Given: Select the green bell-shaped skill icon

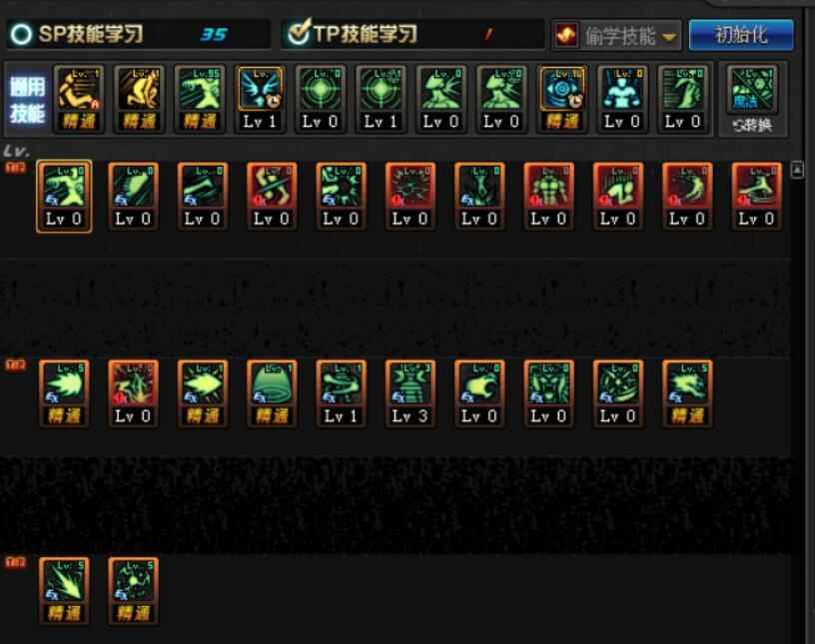Looking at the screenshot, I should pyautogui.click(x=272, y=393).
